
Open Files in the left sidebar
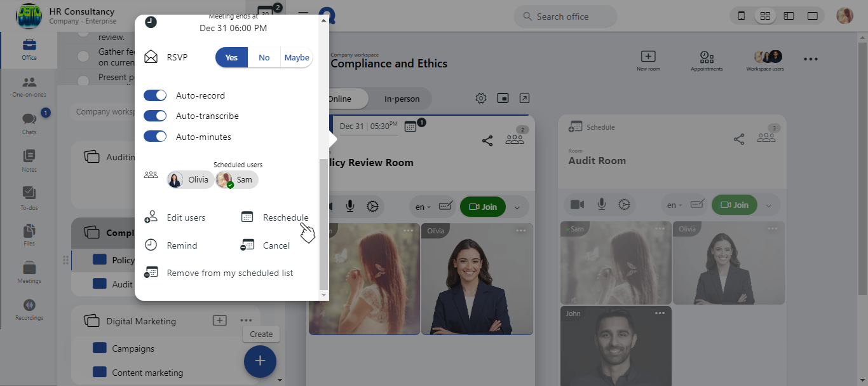click(29, 233)
